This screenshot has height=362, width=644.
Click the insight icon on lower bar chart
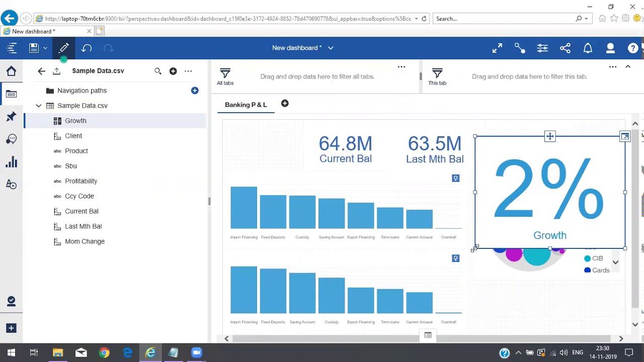tap(456, 258)
